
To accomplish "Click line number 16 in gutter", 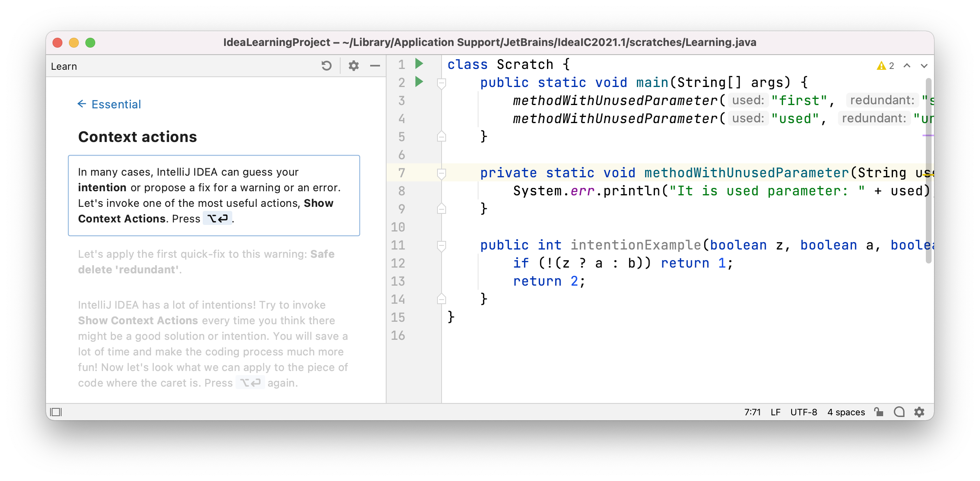I will click(398, 335).
